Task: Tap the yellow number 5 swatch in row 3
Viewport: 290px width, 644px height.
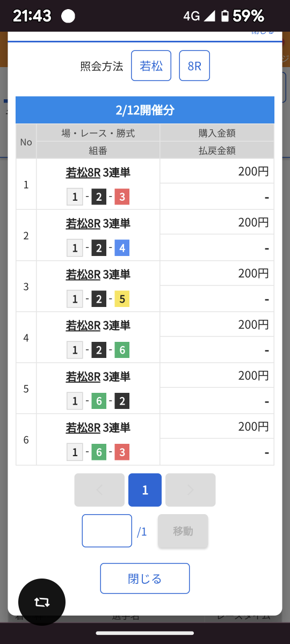Action: (122, 299)
